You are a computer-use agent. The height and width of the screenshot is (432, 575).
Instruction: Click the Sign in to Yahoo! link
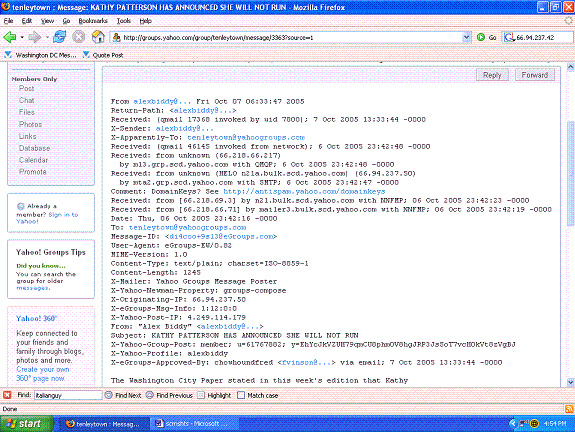tap(47, 218)
